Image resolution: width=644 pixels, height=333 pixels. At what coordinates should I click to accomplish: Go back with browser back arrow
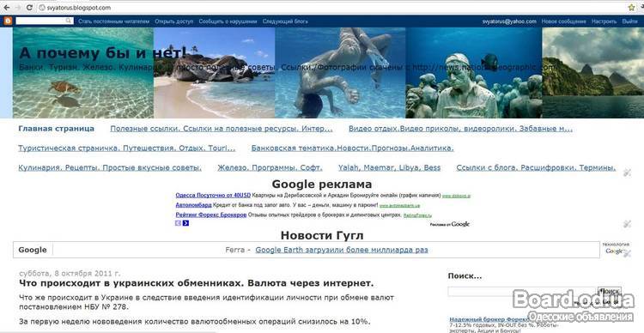tap(7, 8)
